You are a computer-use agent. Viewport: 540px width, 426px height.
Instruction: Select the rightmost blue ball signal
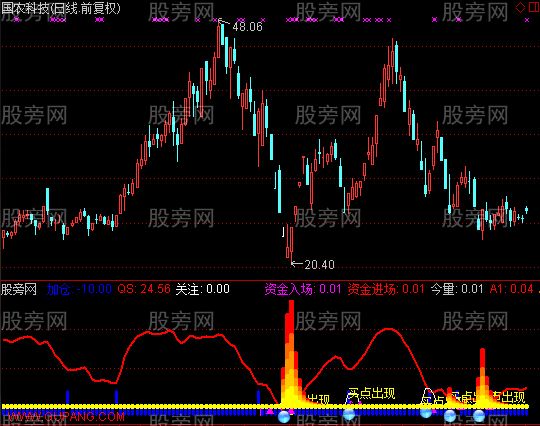(479, 416)
